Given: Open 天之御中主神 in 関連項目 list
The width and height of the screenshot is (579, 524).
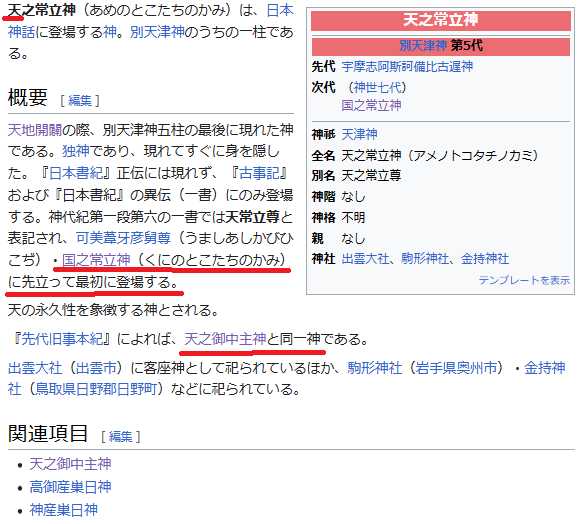Looking at the screenshot, I should [x=70, y=464].
